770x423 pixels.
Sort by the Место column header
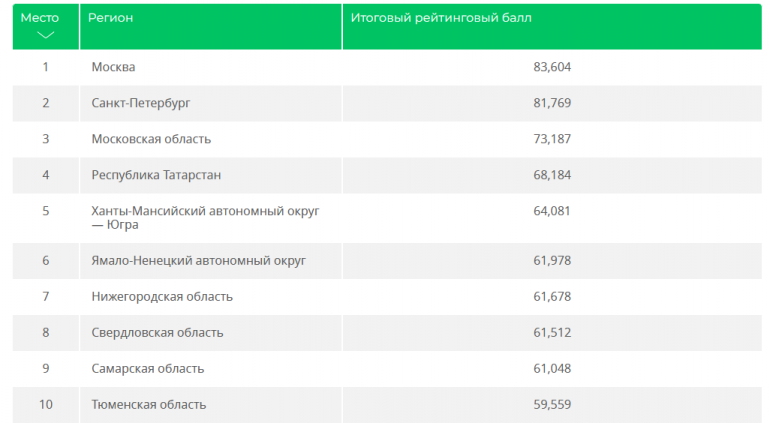click(40, 19)
